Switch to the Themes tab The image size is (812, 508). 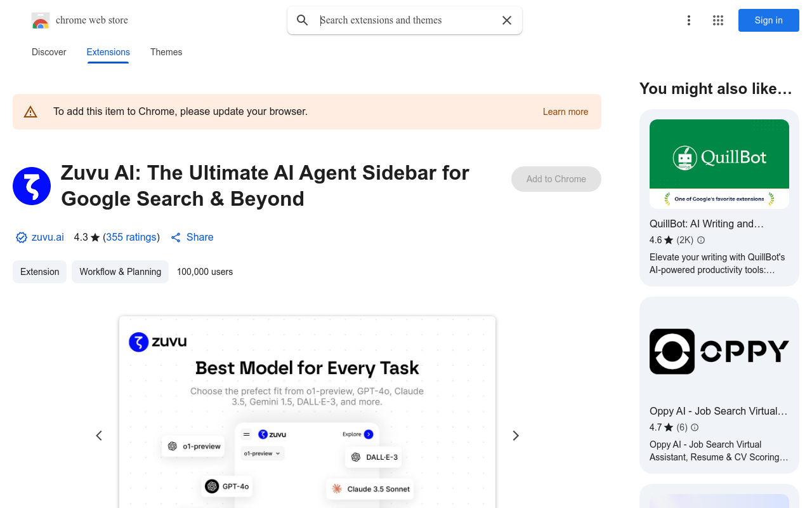click(x=166, y=52)
